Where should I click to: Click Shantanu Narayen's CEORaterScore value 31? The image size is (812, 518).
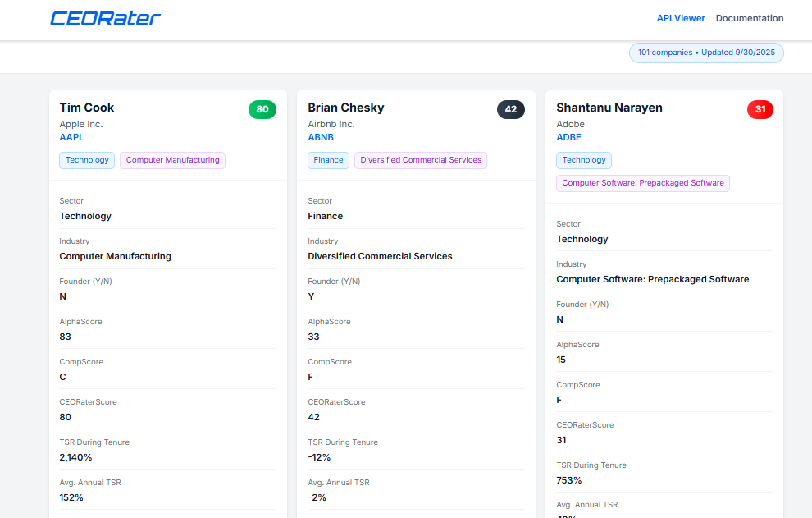pos(561,440)
